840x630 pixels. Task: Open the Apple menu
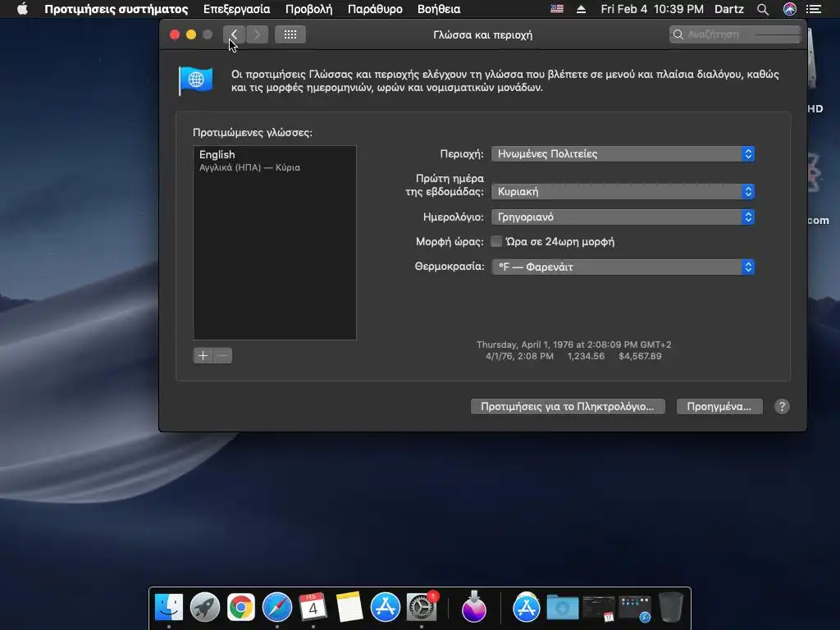pyautogui.click(x=22, y=9)
